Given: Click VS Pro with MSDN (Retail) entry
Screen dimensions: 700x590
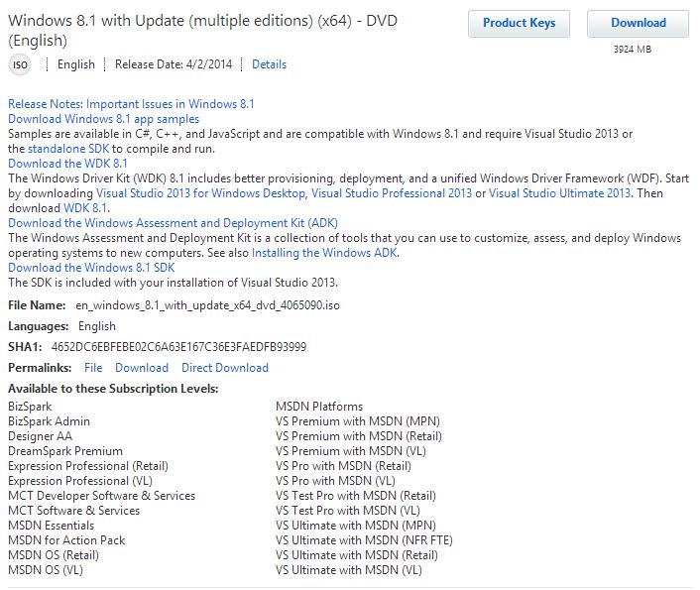Looking at the screenshot, I should click(x=343, y=466).
